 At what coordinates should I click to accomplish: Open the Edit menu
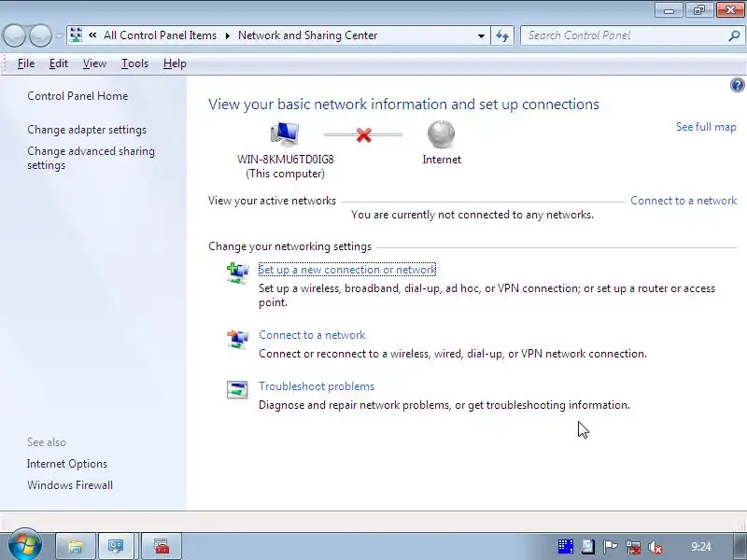point(59,63)
